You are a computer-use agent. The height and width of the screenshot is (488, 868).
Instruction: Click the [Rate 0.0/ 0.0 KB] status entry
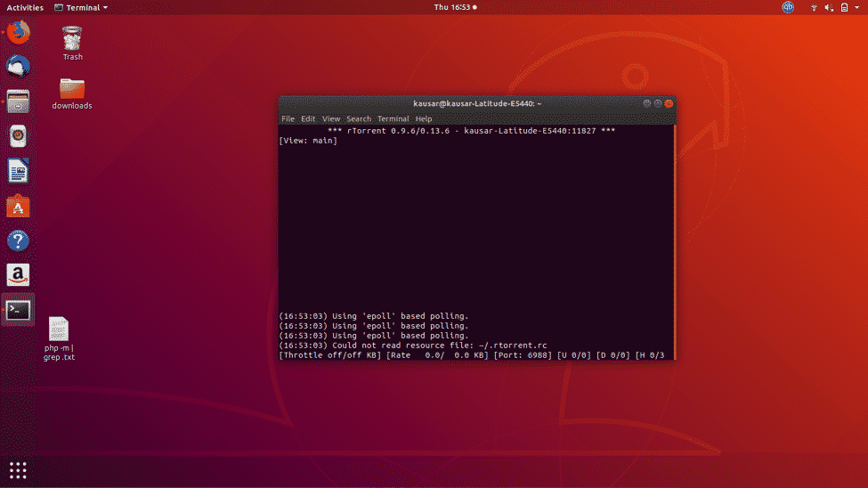point(437,355)
